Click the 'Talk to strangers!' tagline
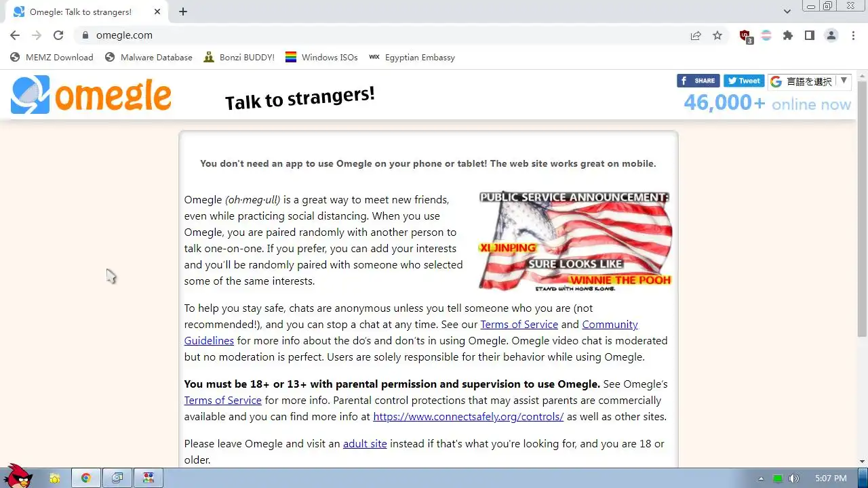The height and width of the screenshot is (488, 868). point(300,98)
